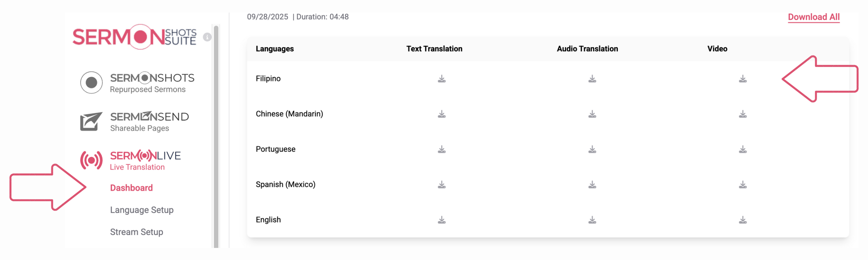Download Spanish (Mexico) text translation
The height and width of the screenshot is (260, 868).
(441, 185)
